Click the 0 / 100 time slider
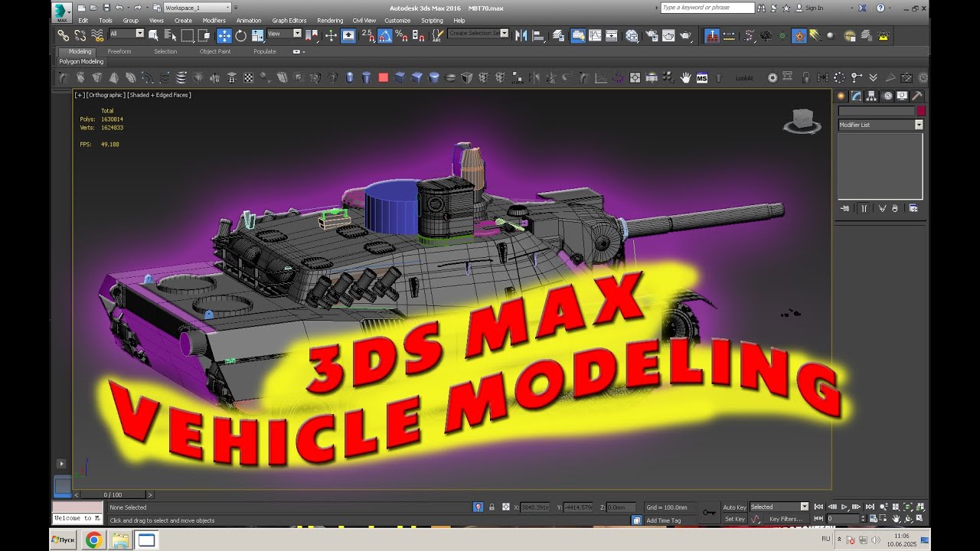980x551 pixels. [x=113, y=495]
